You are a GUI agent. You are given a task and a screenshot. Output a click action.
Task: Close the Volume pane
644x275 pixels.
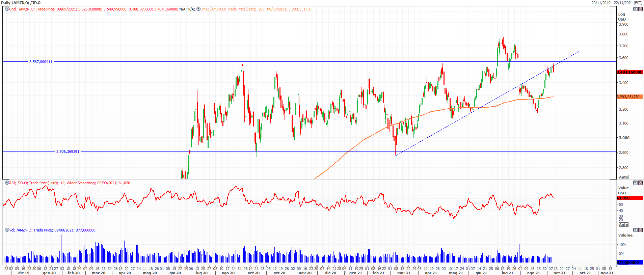640,230
